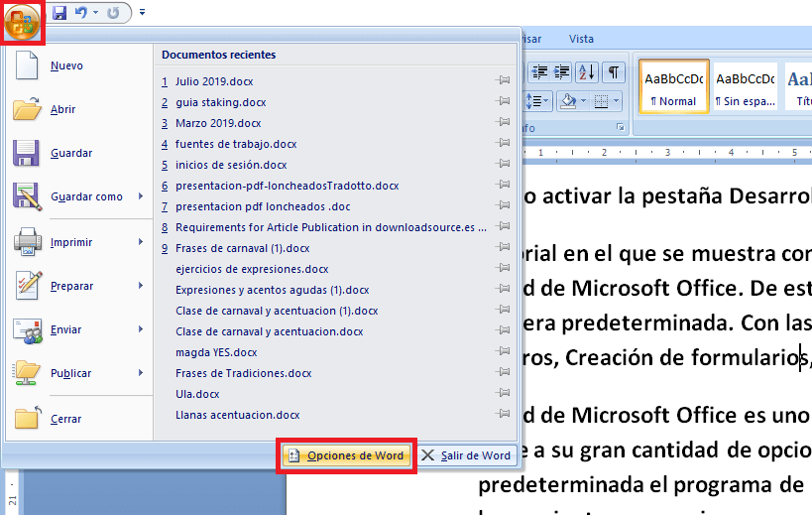This screenshot has height=515, width=812.
Task: Open Clase de carnaval y acentuacion (1).docx
Action: click(277, 311)
